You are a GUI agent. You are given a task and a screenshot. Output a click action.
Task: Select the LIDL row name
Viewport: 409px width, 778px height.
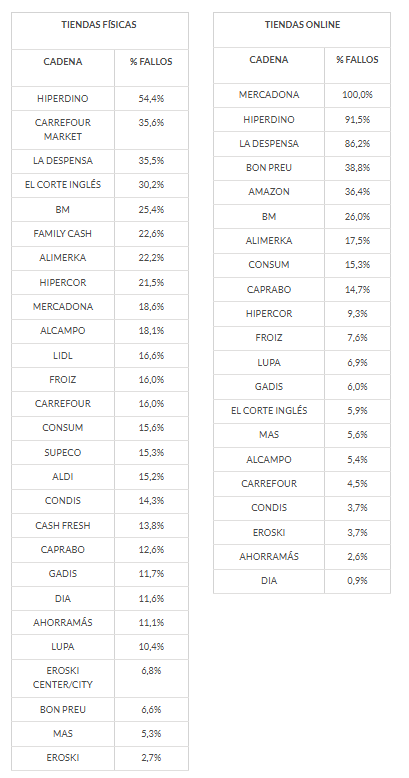63,356
